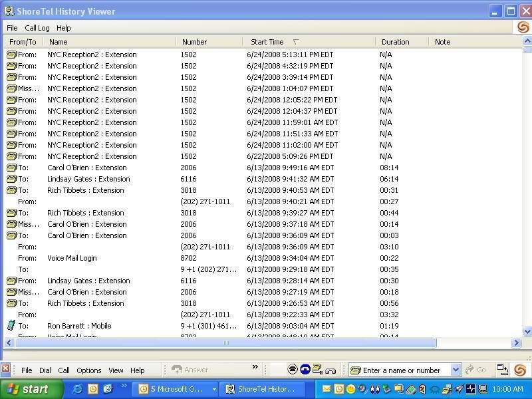Open the name or number dropdown arrow

456,370
